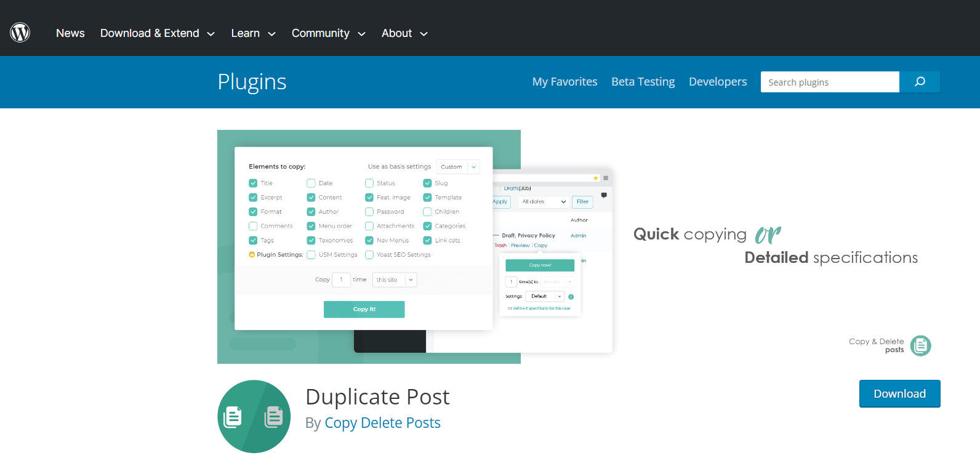Click the 'Quick copying' banner text
This screenshot has height=466, width=980.
[x=689, y=235]
